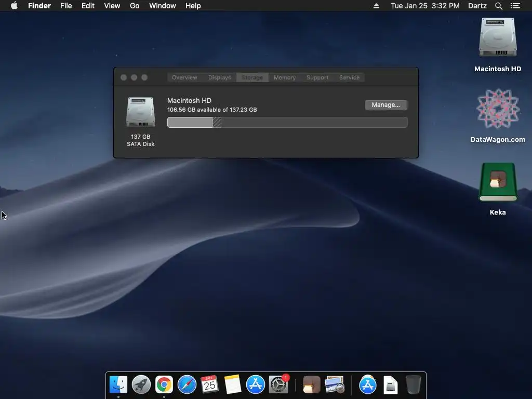Switch to the Support tab
The image size is (532, 399).
tap(317, 77)
